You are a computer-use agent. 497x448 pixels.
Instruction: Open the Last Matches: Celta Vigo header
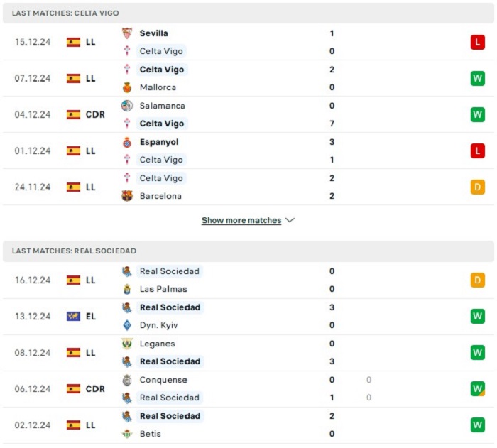click(65, 13)
